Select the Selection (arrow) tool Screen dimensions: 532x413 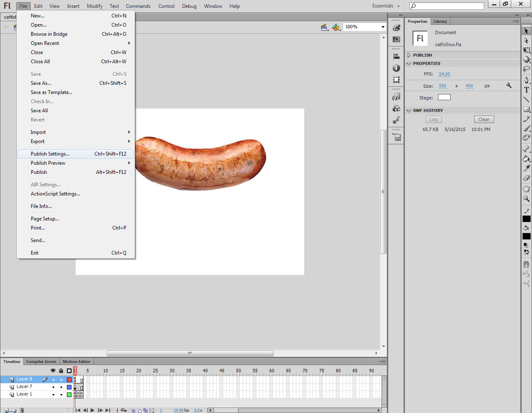526,31
